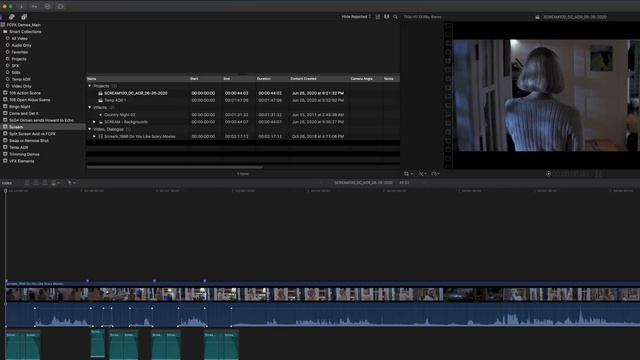Select the Favorites smart collection
Screen dimensions: 640x360
pyautogui.click(x=20, y=52)
